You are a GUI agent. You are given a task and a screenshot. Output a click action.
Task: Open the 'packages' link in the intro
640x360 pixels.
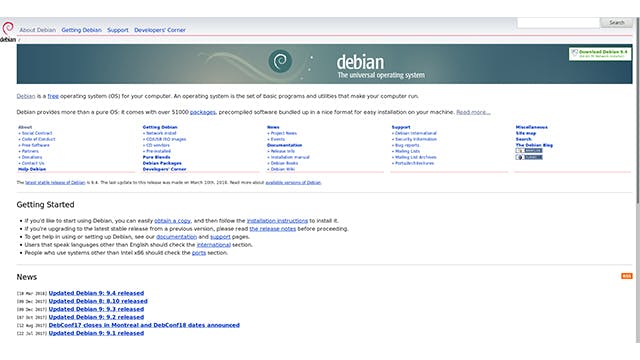(x=202, y=112)
